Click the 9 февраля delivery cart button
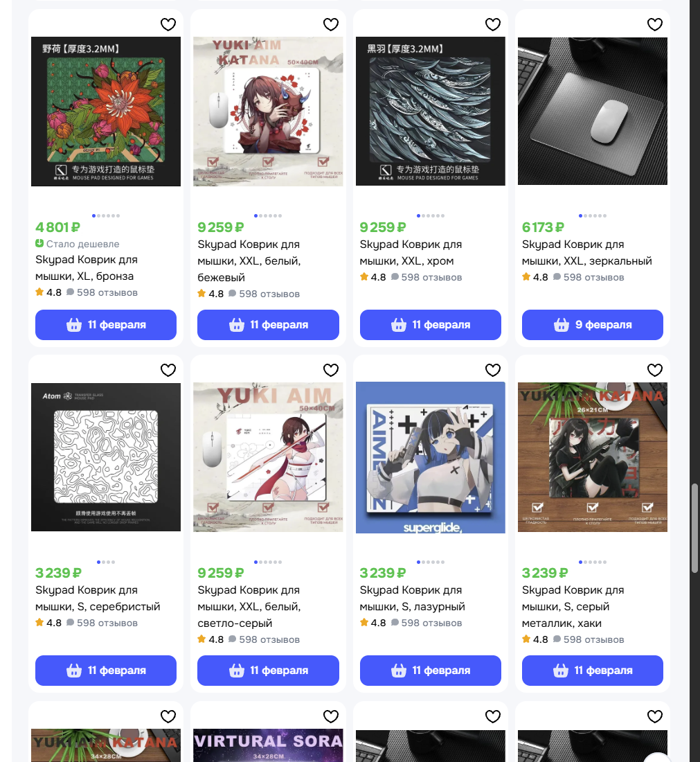 (x=593, y=325)
